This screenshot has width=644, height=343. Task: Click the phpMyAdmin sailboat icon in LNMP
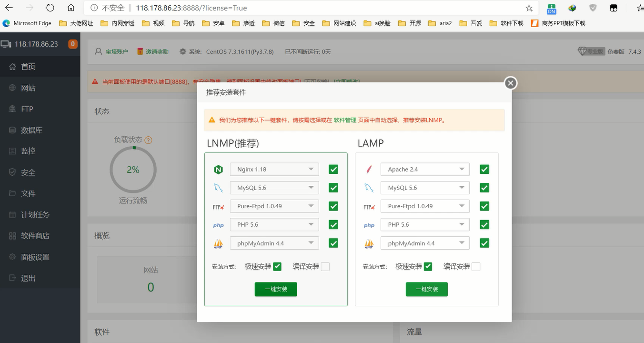218,244
